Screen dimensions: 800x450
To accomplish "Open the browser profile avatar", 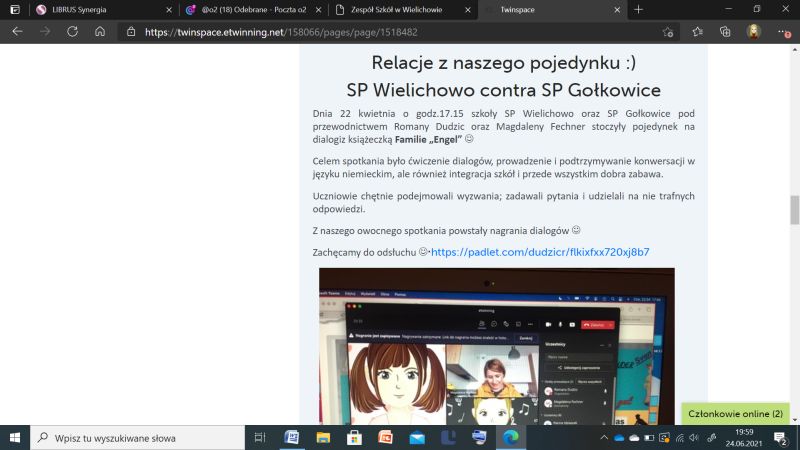I will (753, 32).
